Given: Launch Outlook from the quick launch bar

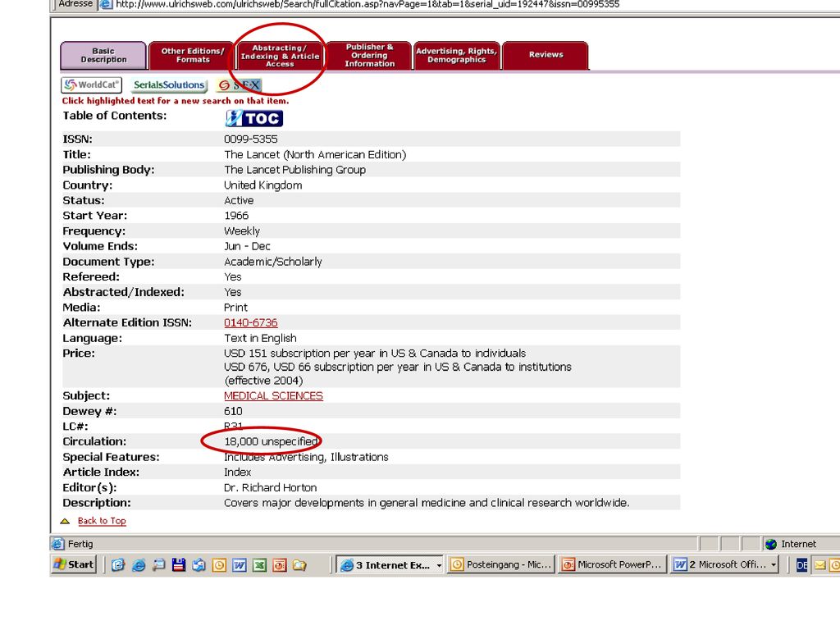Looking at the screenshot, I should (219, 564).
